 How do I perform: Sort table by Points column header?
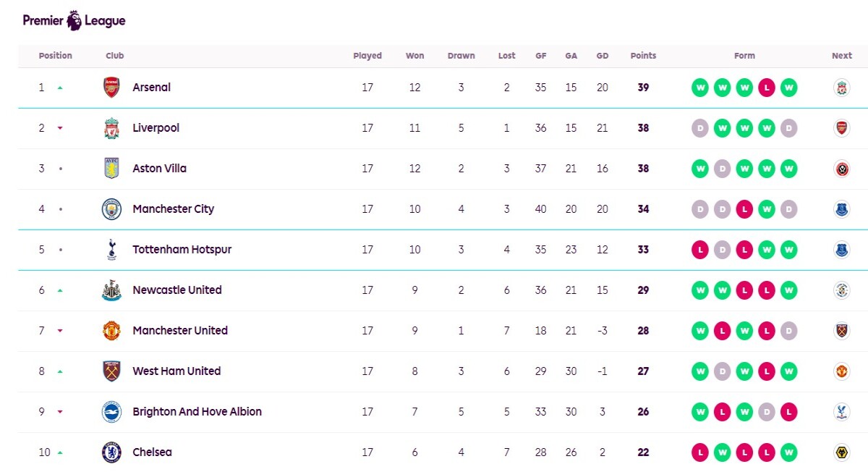(x=643, y=56)
